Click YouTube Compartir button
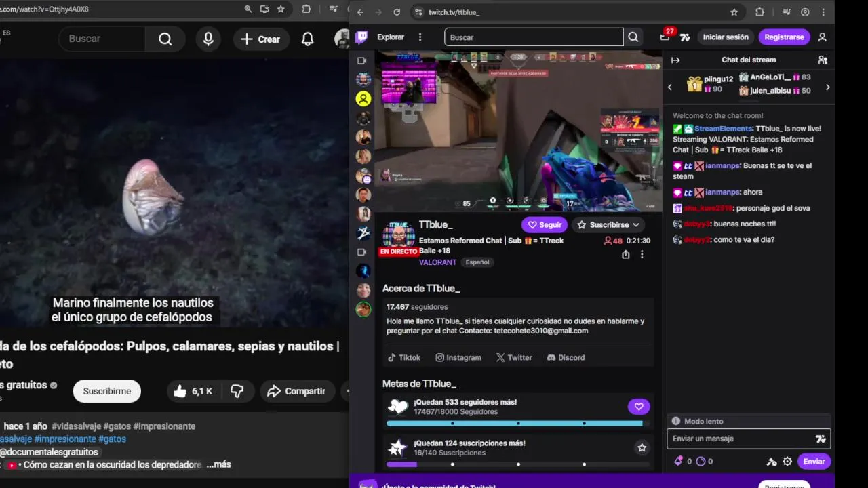 (296, 391)
